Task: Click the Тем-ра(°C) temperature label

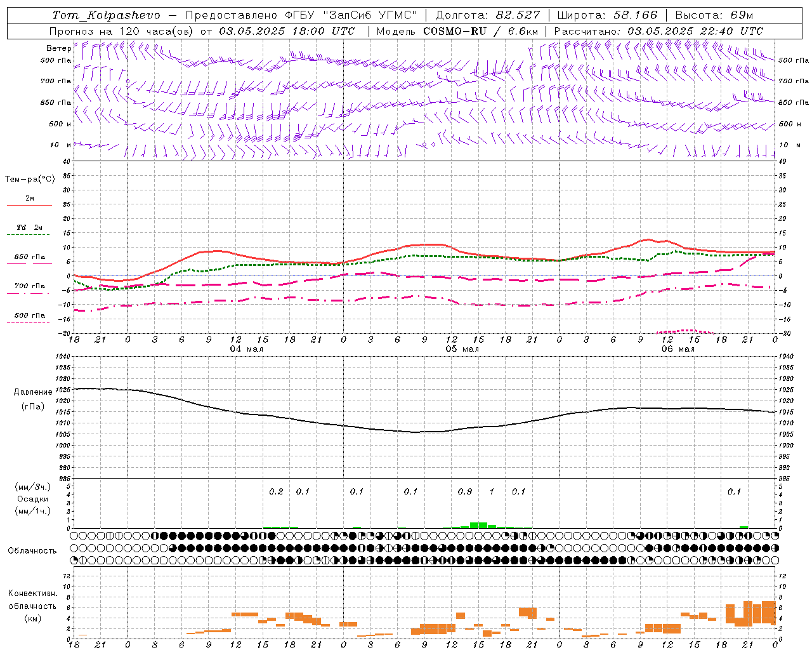Action: 30,180
